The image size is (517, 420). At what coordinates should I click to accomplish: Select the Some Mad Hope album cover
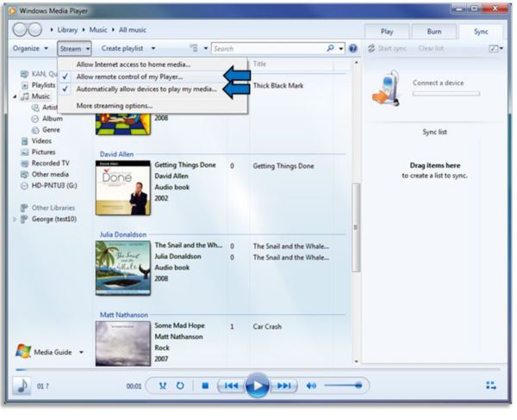123,343
